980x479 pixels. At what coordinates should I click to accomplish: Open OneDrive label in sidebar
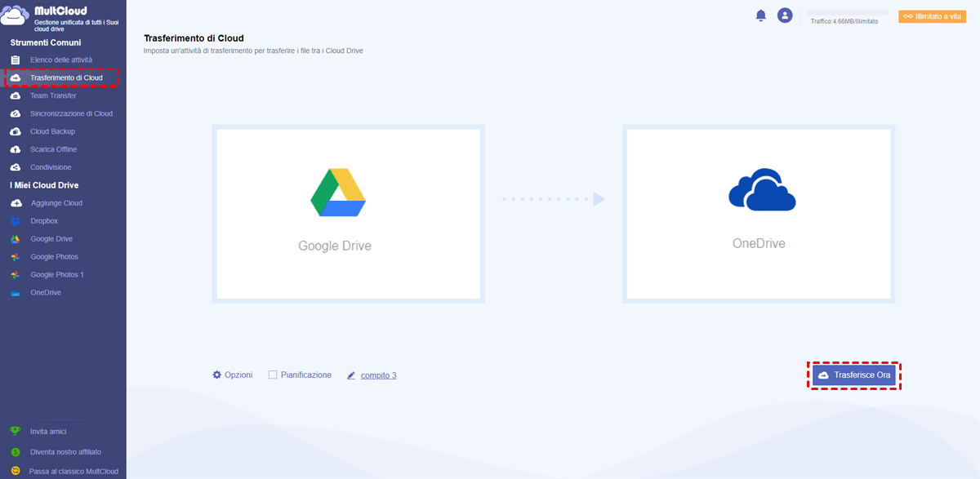[x=46, y=293]
